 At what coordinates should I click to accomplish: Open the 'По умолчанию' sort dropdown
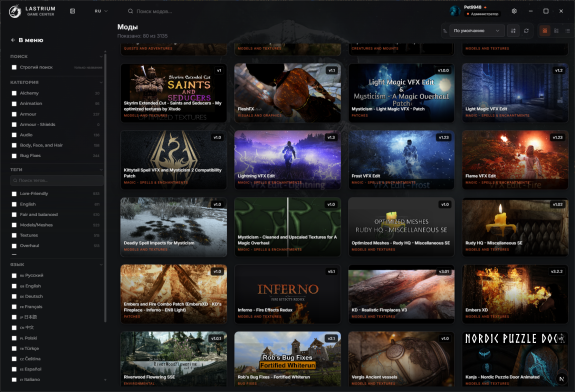(x=476, y=31)
